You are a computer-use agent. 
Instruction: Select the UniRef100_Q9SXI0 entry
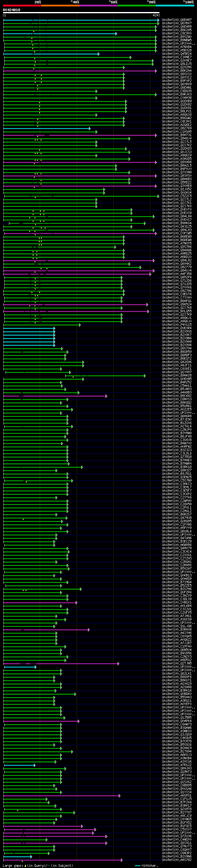pyautogui.click(x=177, y=74)
